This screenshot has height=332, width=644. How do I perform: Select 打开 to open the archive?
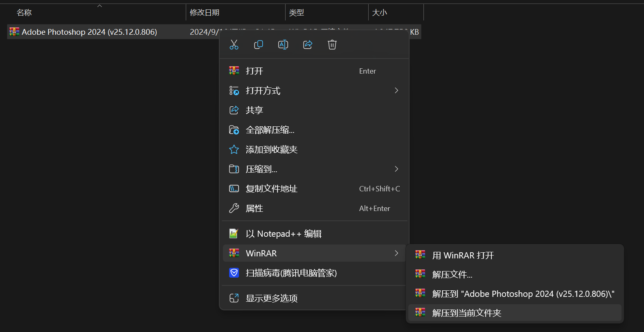click(254, 71)
